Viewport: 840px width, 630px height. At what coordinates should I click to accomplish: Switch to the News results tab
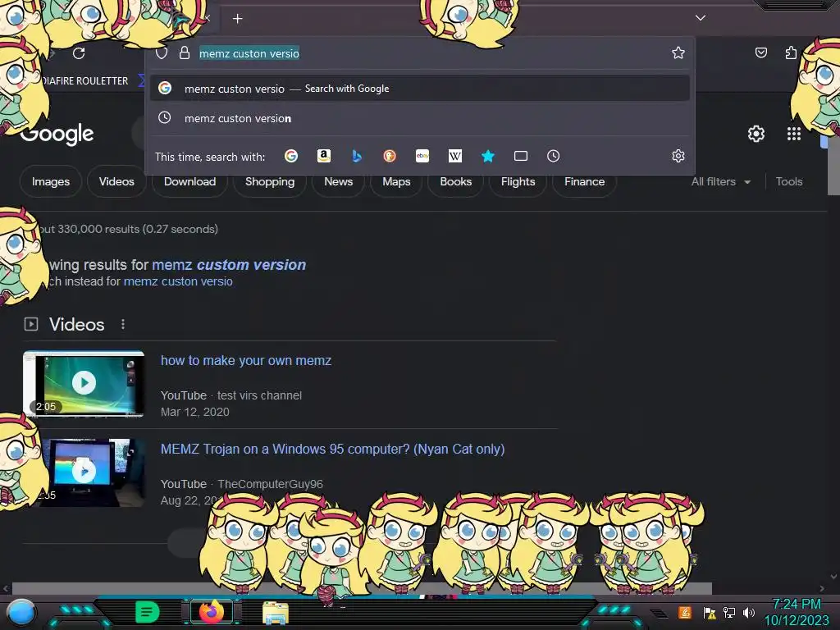[x=338, y=181]
